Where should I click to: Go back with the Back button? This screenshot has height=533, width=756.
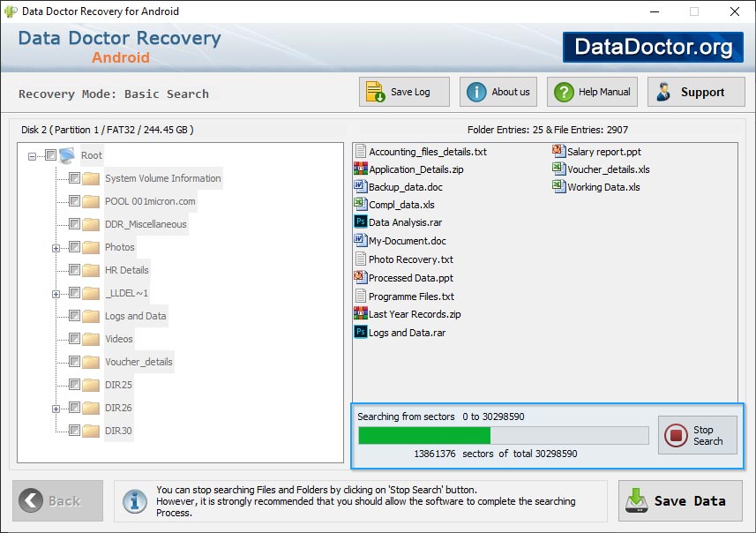click(58, 500)
